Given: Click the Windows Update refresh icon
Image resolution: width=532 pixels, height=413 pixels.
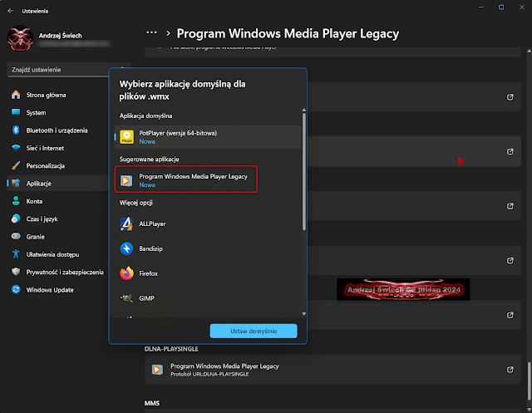Looking at the screenshot, I should click(16, 289).
